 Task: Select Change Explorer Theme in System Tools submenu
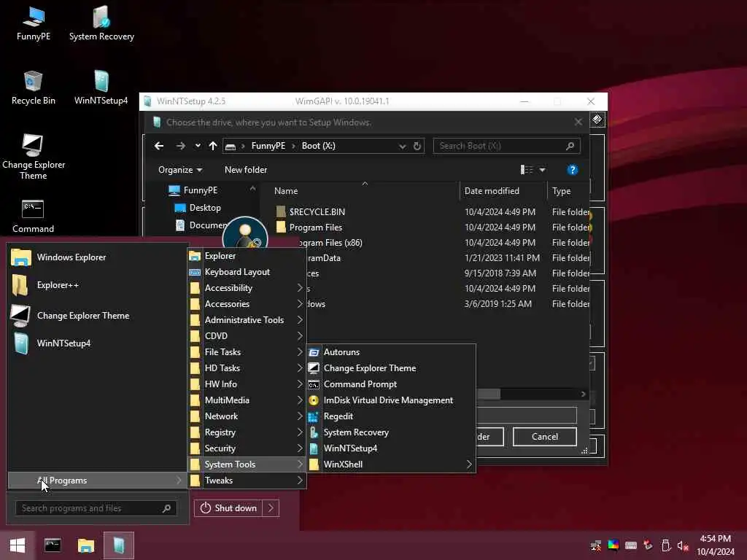click(391, 368)
